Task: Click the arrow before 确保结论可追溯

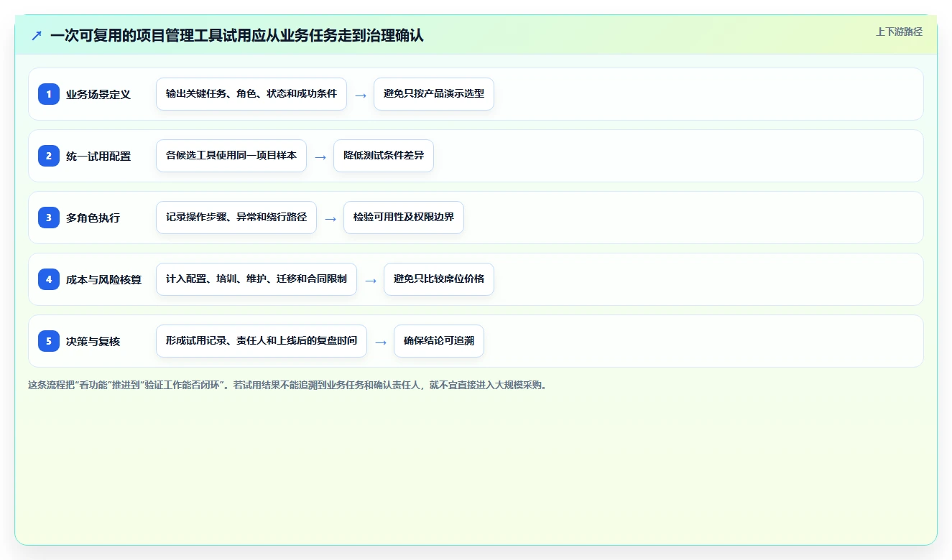Action: (381, 342)
